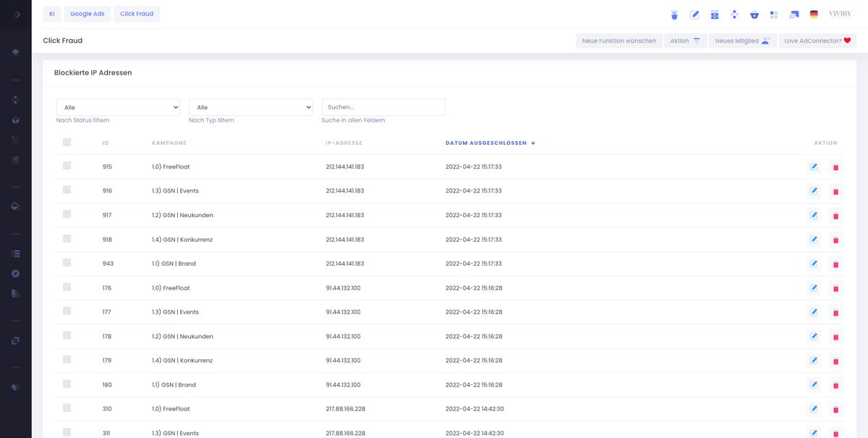Edit the ID 180 Brand row
Image resolution: width=868 pixels, height=438 pixels.
tap(814, 384)
